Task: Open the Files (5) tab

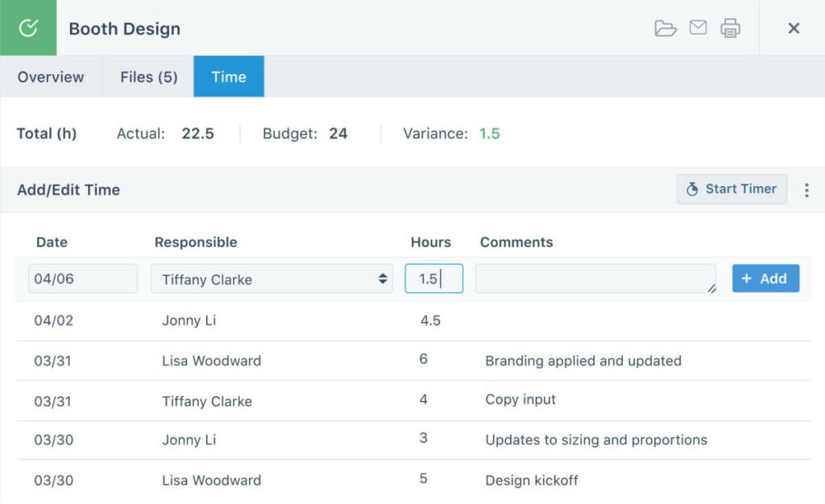Action: pyautogui.click(x=148, y=77)
